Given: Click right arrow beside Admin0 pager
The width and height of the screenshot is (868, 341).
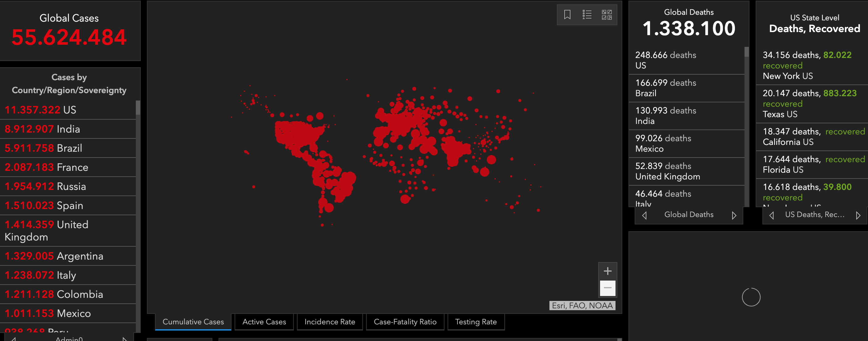Looking at the screenshot, I should tap(125, 339).
